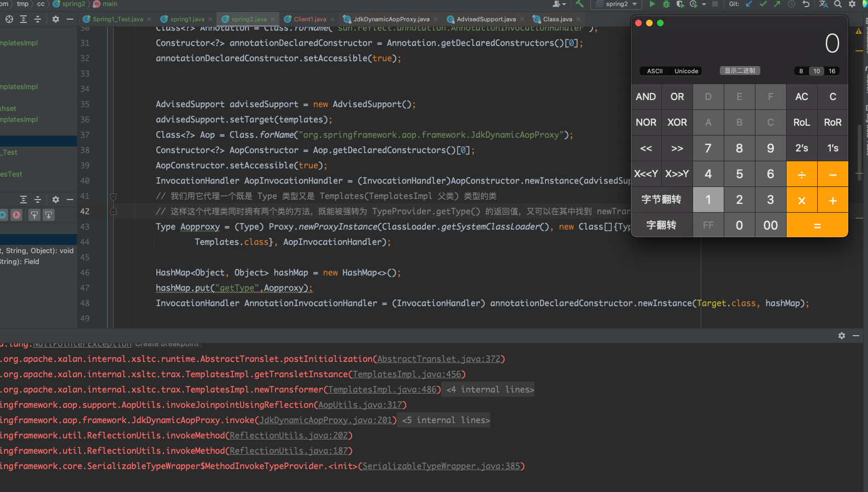Switch to Client1.java tab

click(x=310, y=19)
